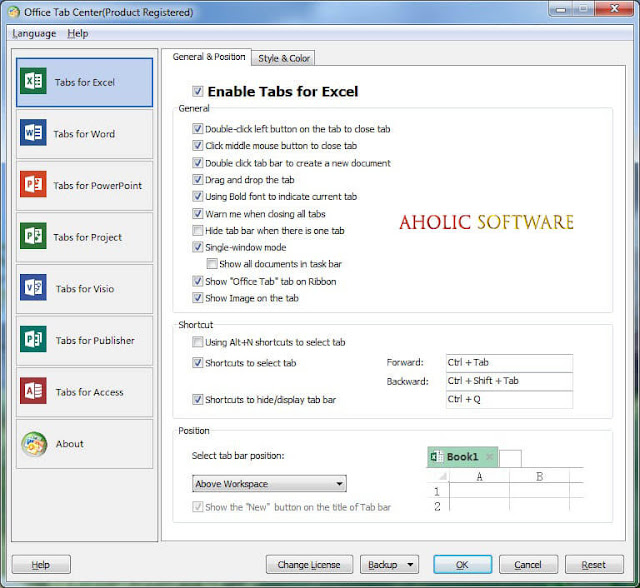Image resolution: width=640 pixels, height=588 pixels.
Task: Click the Forward shortcut field Ctrl + Tab
Action: [509, 363]
